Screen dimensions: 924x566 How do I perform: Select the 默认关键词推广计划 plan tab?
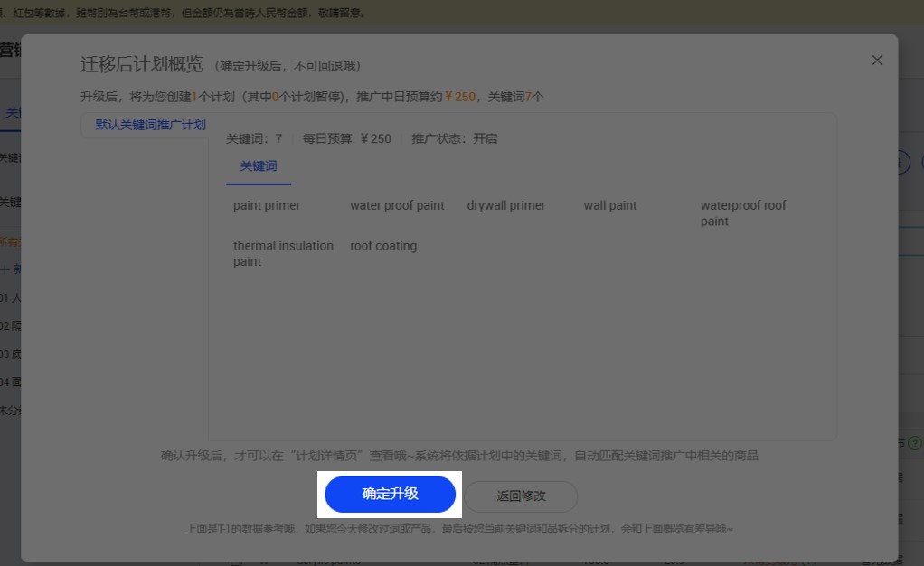(x=150, y=125)
